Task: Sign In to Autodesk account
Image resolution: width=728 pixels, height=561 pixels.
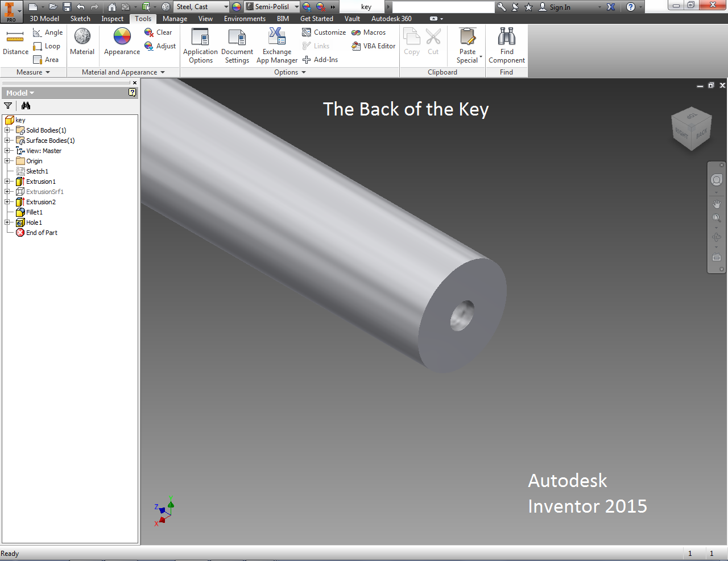Action: [555, 7]
